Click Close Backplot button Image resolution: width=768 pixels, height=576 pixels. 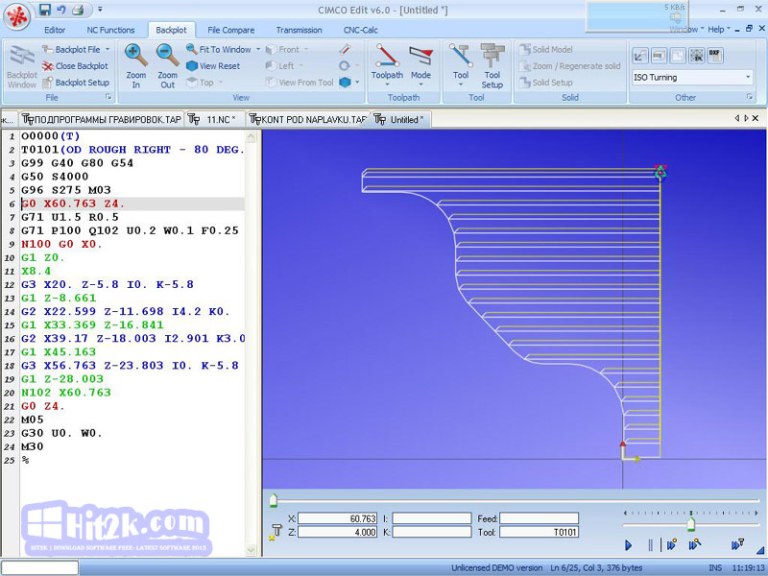tap(75, 66)
